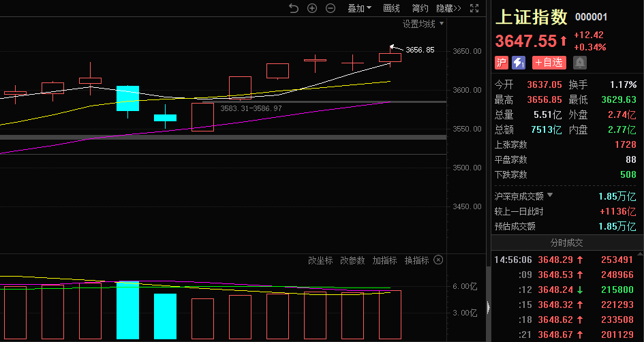Click the blue lightning bolt icon

[x=519, y=63]
